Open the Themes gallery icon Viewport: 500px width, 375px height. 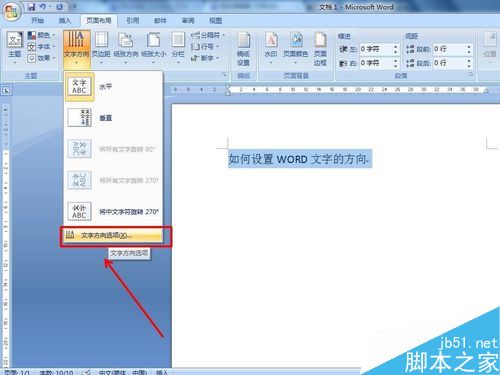pos(15,48)
